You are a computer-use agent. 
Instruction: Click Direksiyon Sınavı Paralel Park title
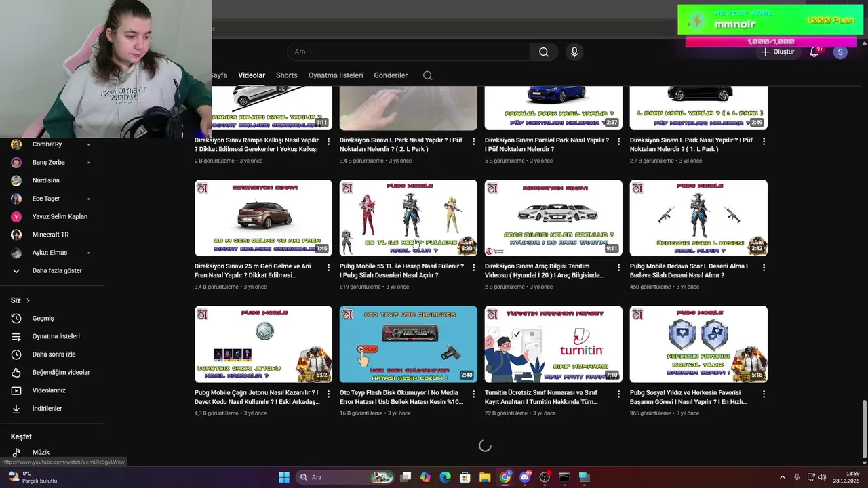pyautogui.click(x=547, y=144)
